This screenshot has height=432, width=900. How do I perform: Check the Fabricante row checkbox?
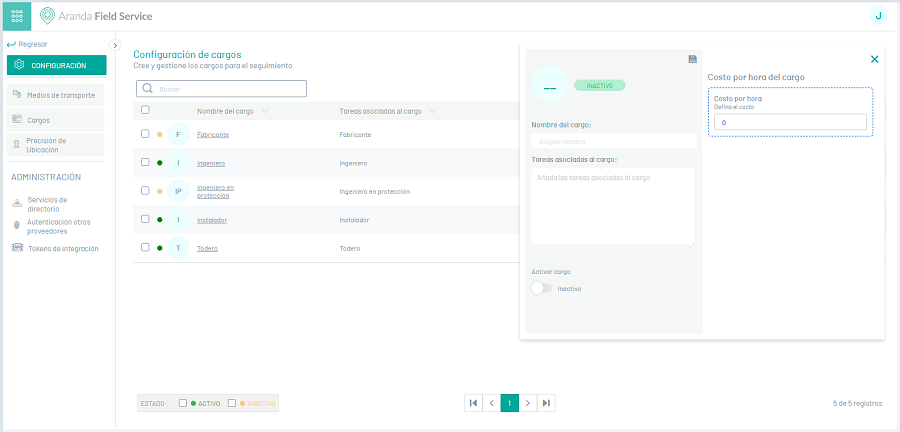(145, 134)
